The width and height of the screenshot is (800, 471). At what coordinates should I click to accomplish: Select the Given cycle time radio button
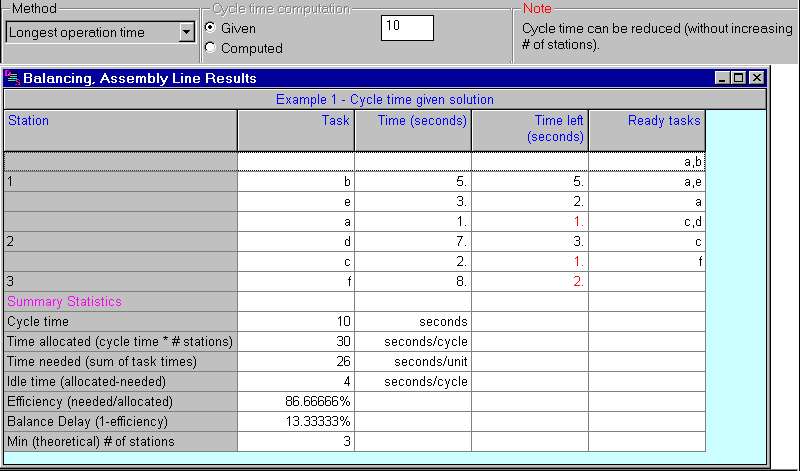coord(210,28)
